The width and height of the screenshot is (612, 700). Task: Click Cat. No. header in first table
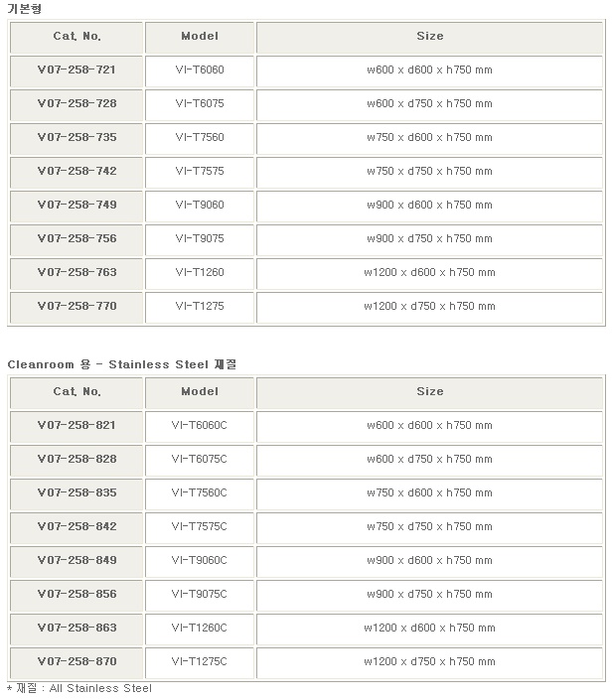click(76, 37)
